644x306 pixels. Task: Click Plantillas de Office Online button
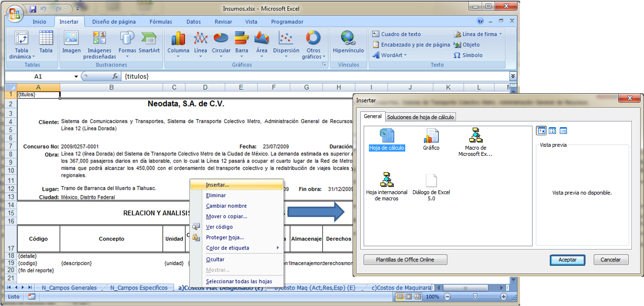pos(405,260)
